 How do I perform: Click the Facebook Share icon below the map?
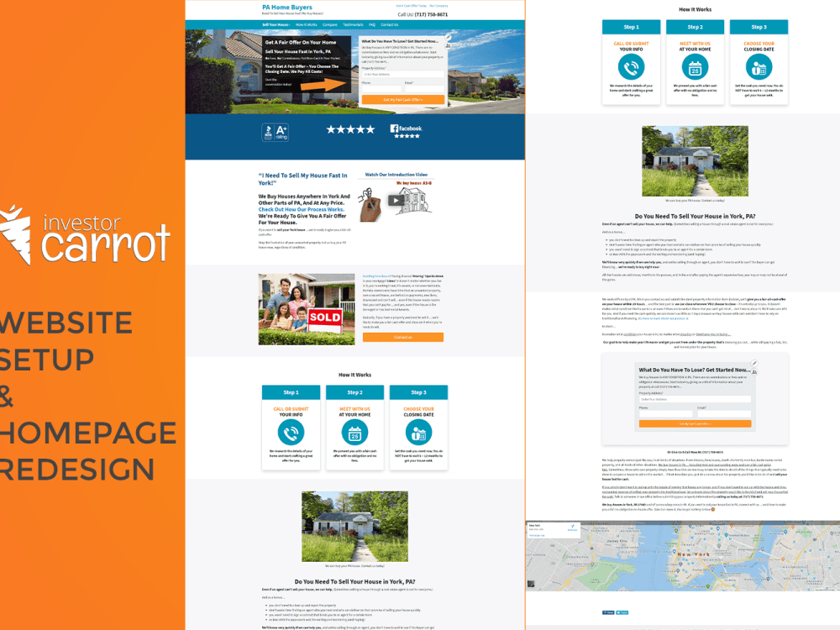(609, 612)
